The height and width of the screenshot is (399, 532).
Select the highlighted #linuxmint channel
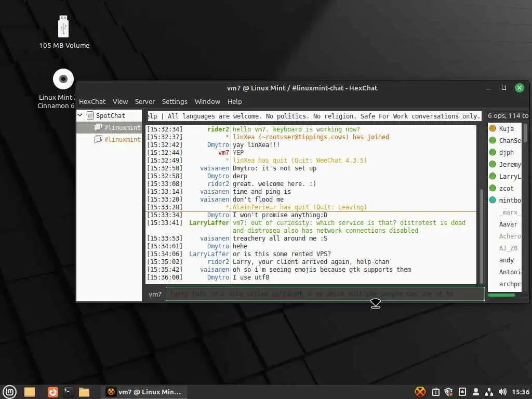[x=109, y=127]
